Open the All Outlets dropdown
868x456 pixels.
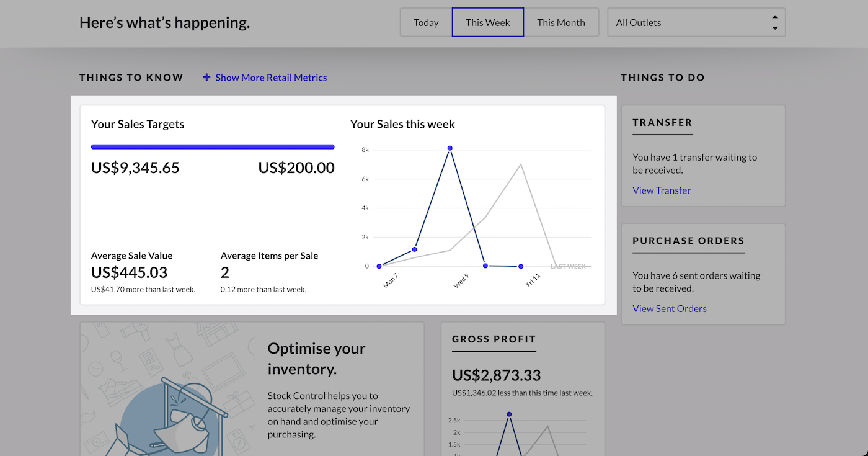688,22
